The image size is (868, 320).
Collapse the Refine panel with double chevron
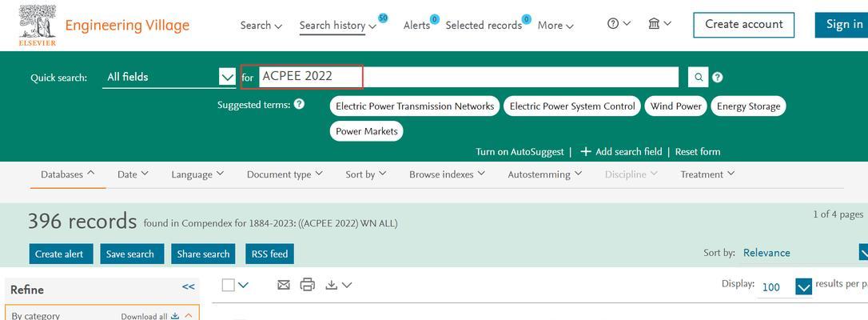(x=188, y=286)
